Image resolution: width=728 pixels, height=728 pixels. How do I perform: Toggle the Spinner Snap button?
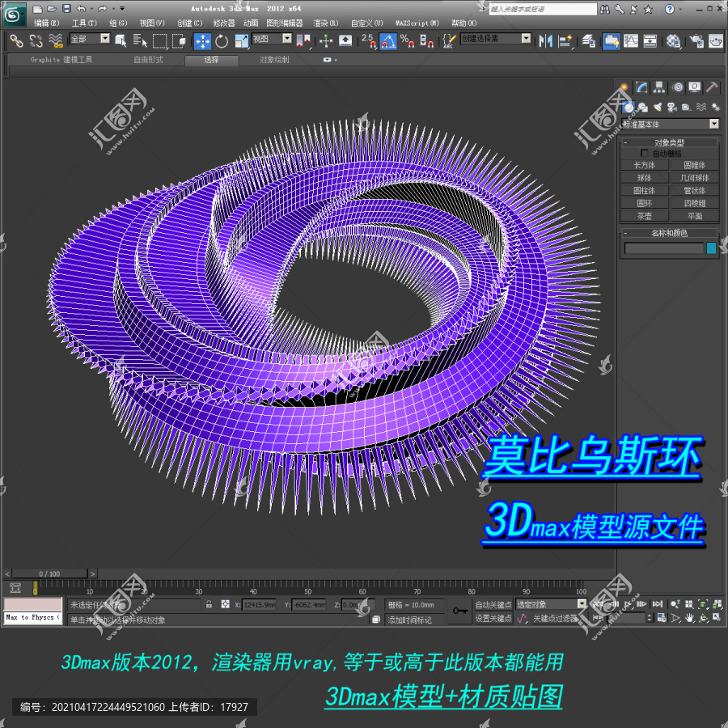click(x=426, y=41)
